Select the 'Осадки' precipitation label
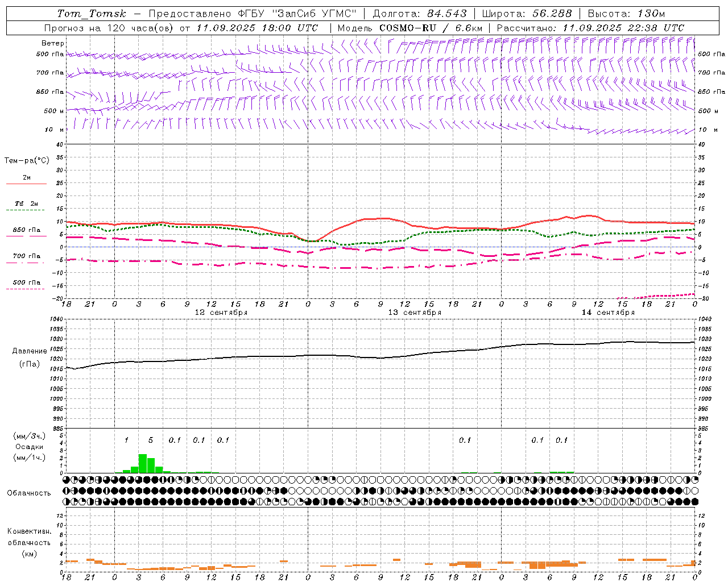The image size is (728, 582). pos(30,447)
